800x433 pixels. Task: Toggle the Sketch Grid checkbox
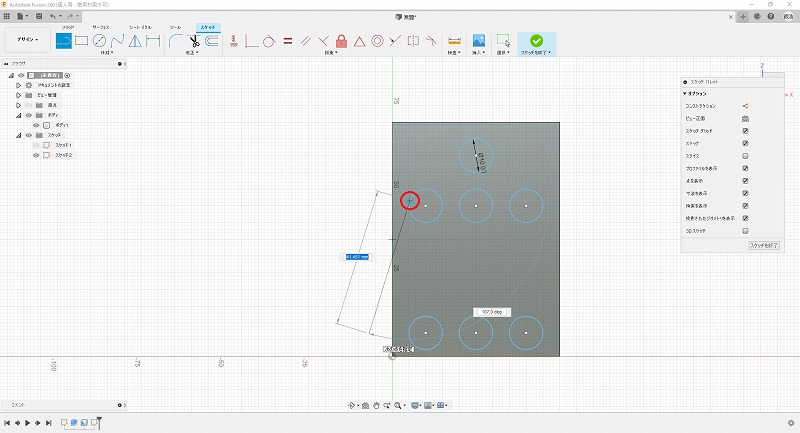[746, 131]
